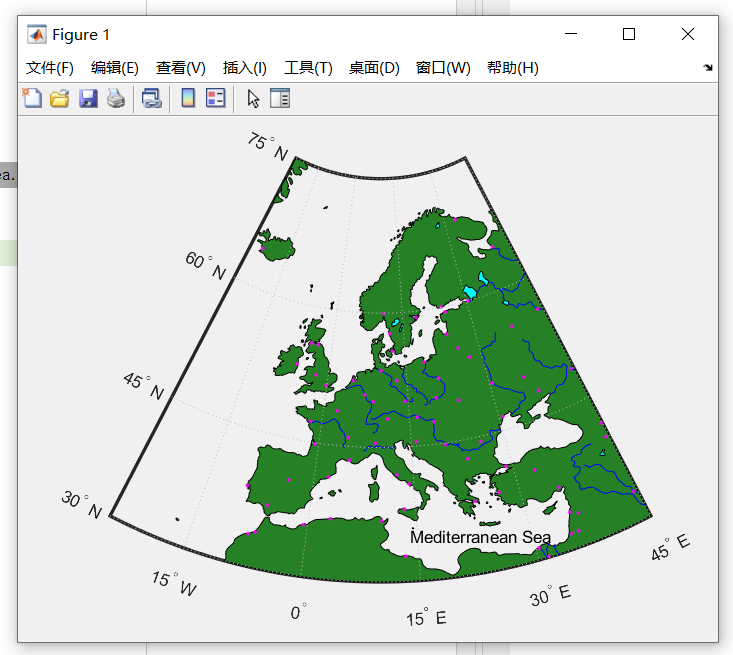Open file using the folder icon
Screen dimensions: 733x655
[60, 98]
